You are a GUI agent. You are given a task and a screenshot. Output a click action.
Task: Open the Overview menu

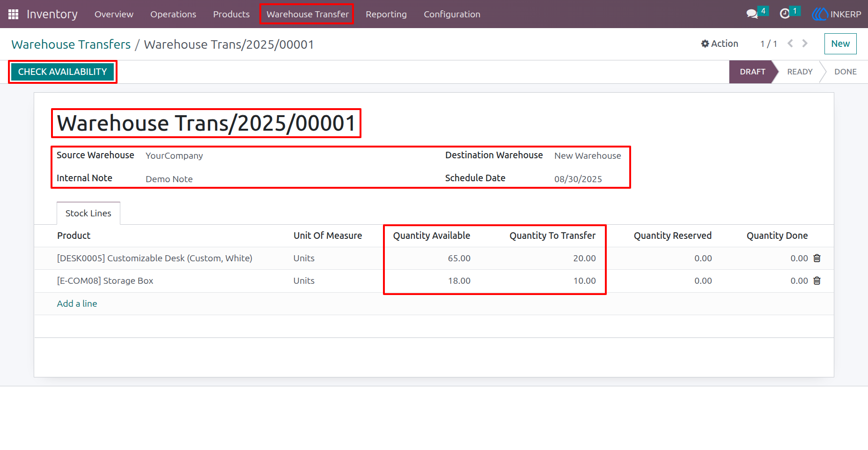(114, 14)
